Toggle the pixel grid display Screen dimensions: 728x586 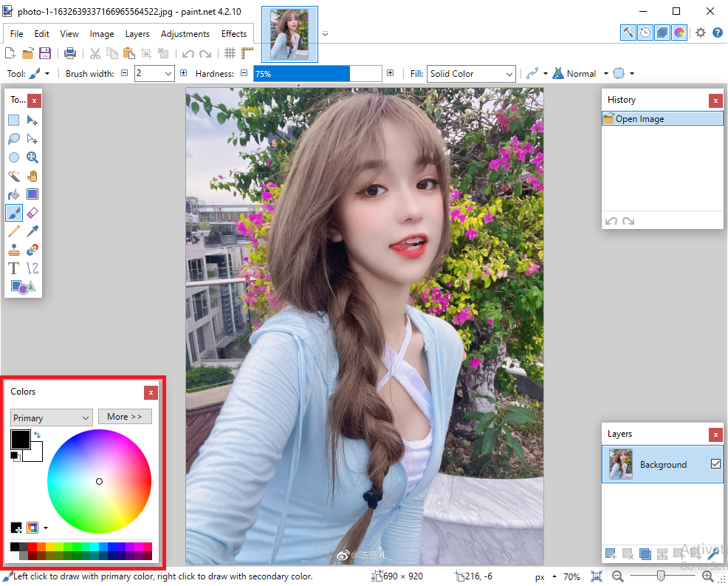pos(230,53)
